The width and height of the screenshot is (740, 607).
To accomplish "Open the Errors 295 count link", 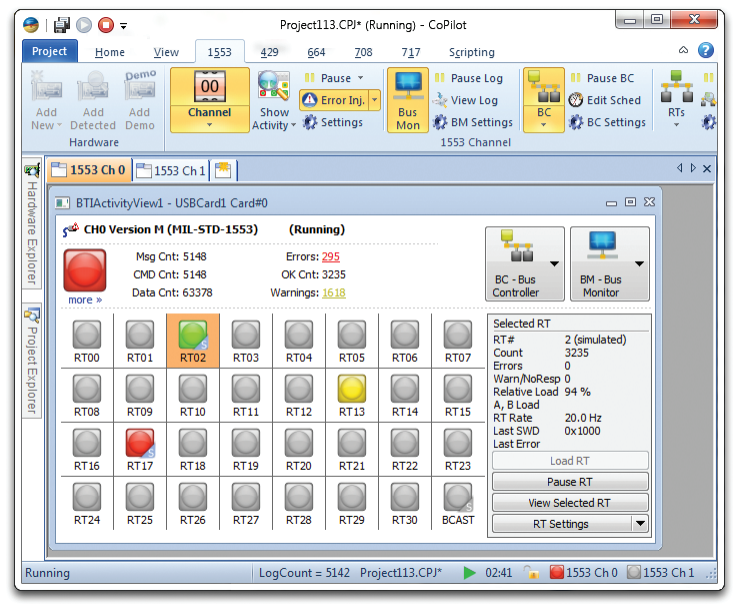I will tap(330, 256).
